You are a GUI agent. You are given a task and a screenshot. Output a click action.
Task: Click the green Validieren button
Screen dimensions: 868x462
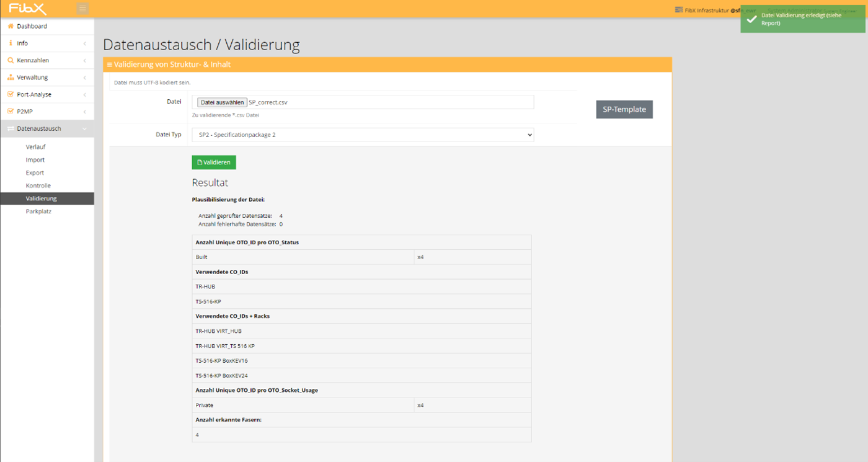[x=214, y=162]
